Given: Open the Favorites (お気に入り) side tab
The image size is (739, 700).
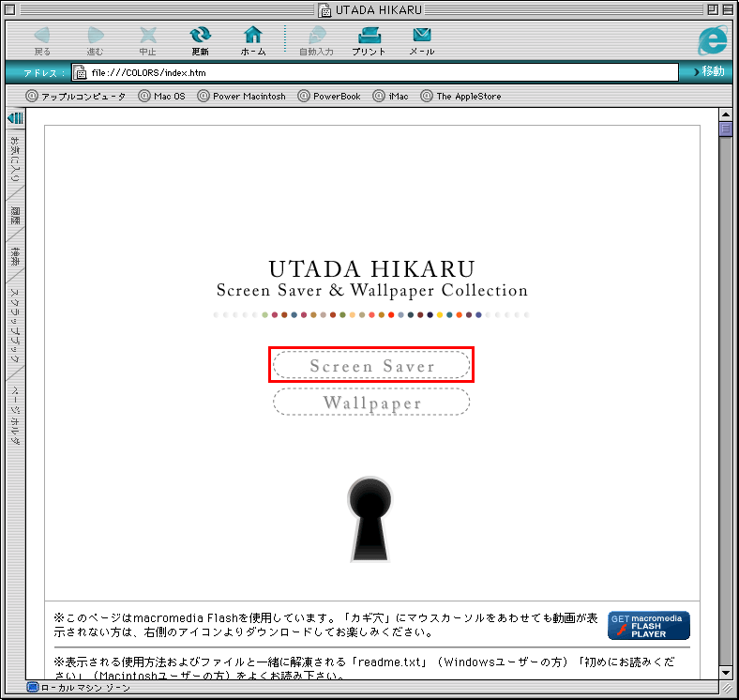Looking at the screenshot, I should click(16, 159).
